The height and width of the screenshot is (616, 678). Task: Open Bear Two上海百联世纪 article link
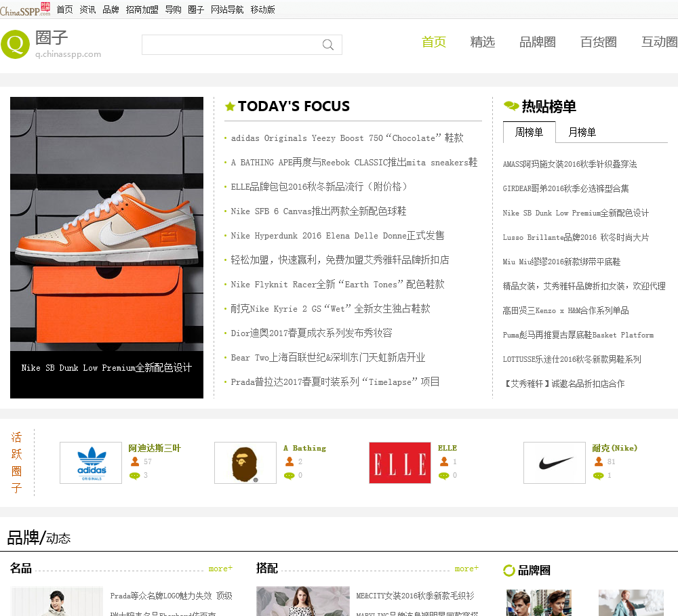coord(327,358)
